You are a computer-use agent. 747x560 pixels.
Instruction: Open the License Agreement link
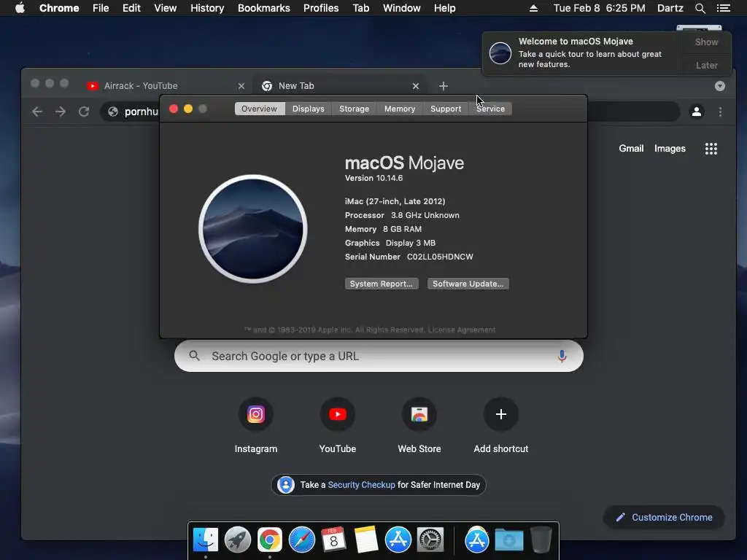(x=461, y=330)
